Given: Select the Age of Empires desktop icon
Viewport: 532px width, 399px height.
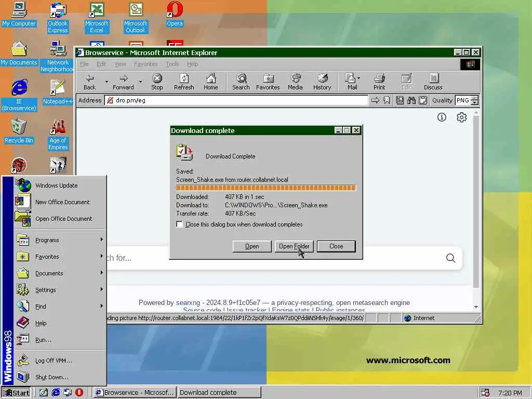Looking at the screenshot, I should (58, 135).
